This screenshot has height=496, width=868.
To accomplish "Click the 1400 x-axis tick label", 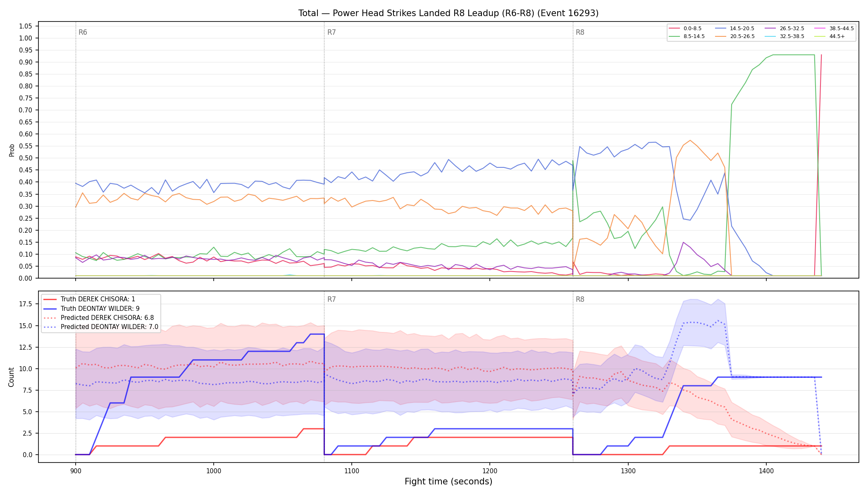I will coord(766,470).
